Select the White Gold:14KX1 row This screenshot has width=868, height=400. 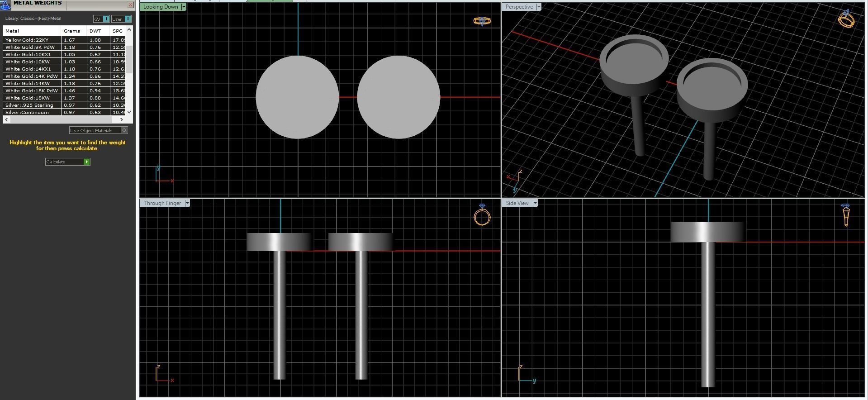65,69
